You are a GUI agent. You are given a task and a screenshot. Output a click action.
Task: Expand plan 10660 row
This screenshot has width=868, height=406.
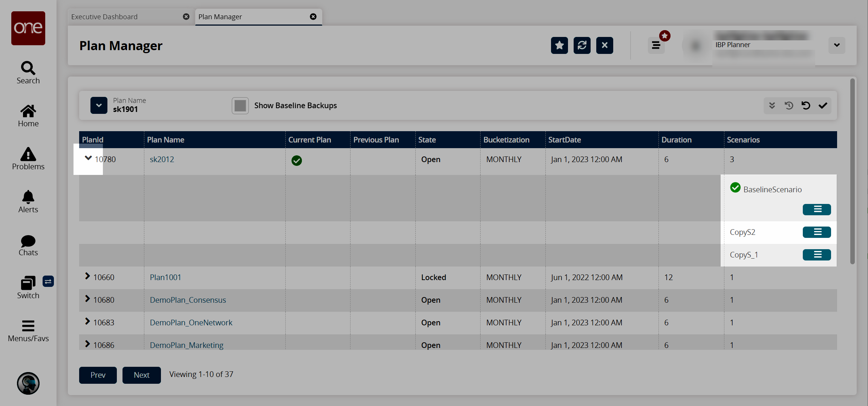(87, 276)
